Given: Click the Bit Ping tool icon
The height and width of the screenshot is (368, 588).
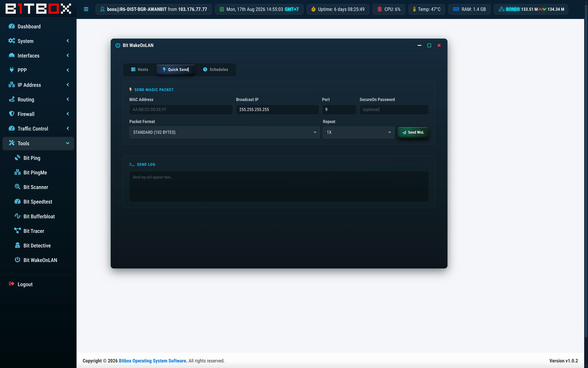Looking at the screenshot, I should 17,158.
